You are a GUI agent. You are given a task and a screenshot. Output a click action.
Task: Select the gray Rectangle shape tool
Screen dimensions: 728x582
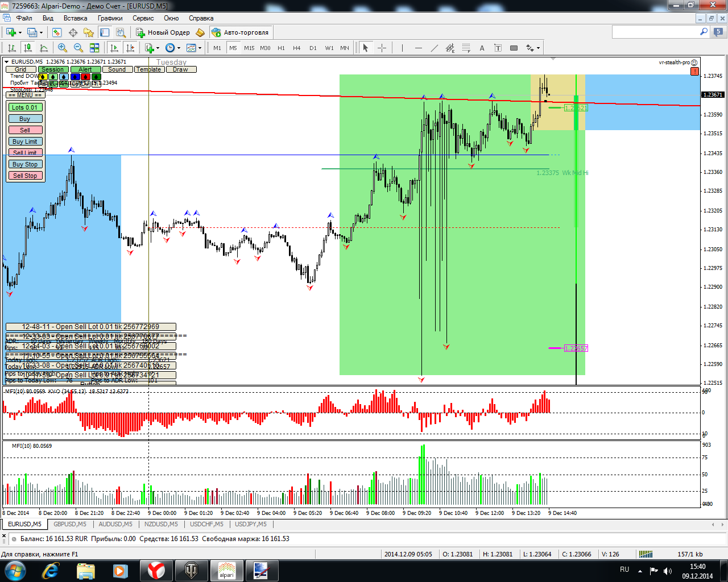point(514,48)
